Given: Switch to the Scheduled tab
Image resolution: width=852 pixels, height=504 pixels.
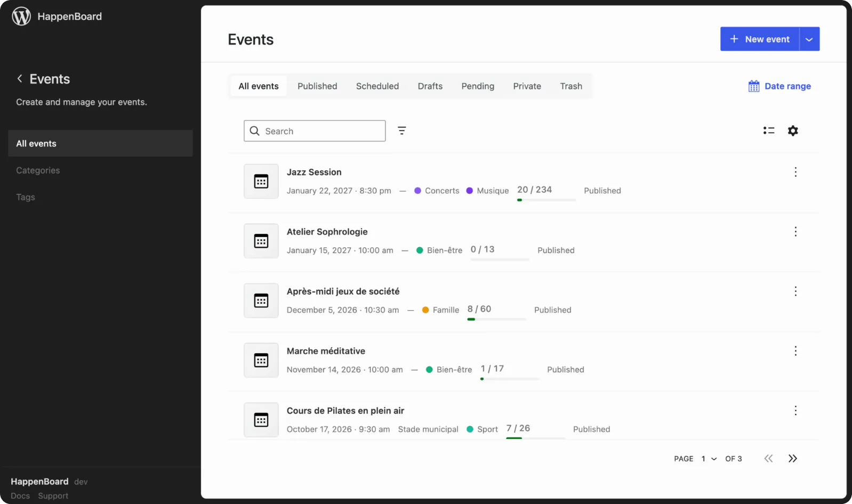Looking at the screenshot, I should pyautogui.click(x=377, y=86).
